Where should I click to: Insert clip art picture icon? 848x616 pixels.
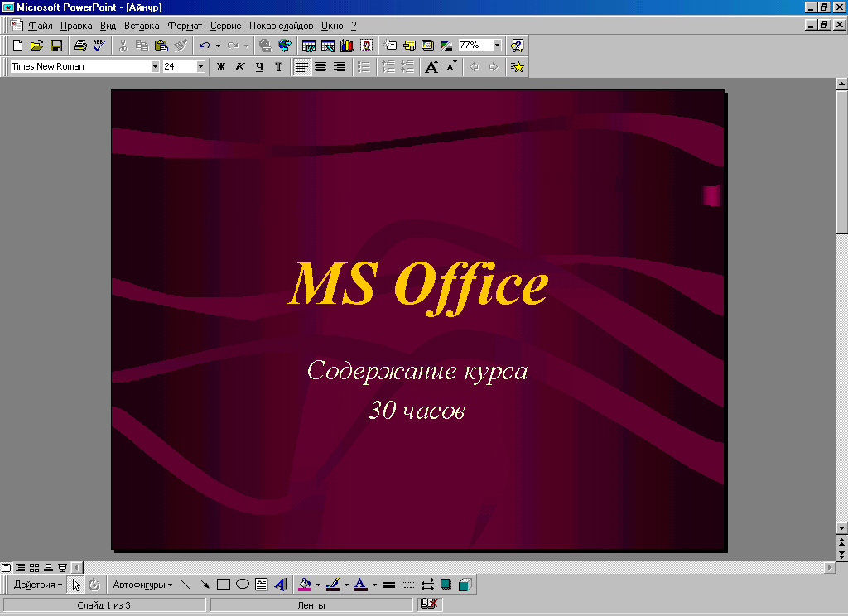pyautogui.click(x=366, y=46)
